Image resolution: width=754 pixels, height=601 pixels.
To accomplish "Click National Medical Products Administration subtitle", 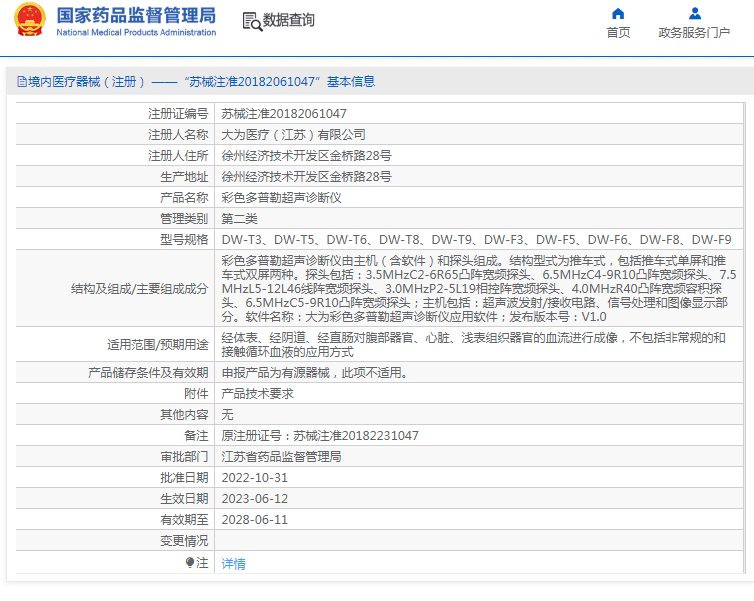I will pos(136,32).
